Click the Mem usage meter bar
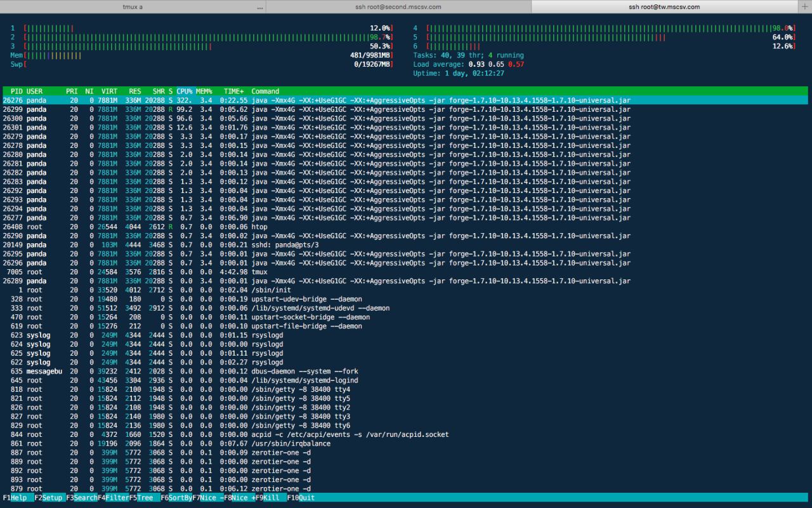This screenshot has height=508, width=812. tap(202, 55)
